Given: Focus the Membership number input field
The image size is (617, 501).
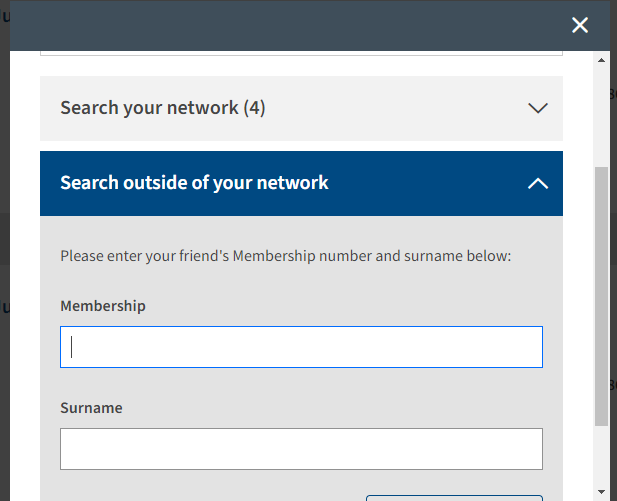Looking at the screenshot, I should tap(301, 347).
